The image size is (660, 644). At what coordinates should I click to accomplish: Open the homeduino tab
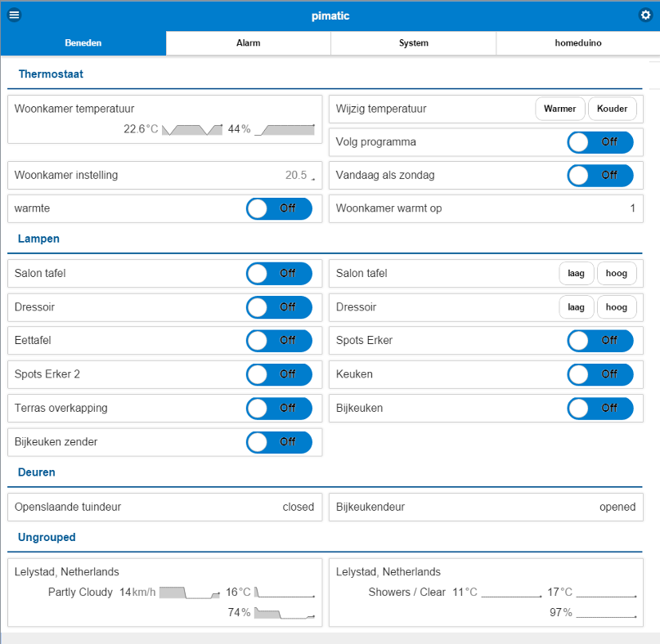click(577, 43)
